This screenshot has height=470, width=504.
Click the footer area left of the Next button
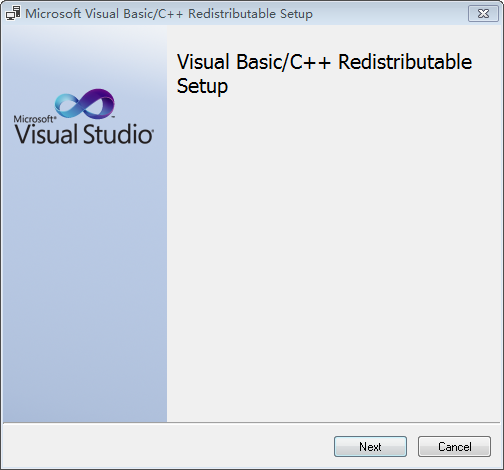pos(167,446)
